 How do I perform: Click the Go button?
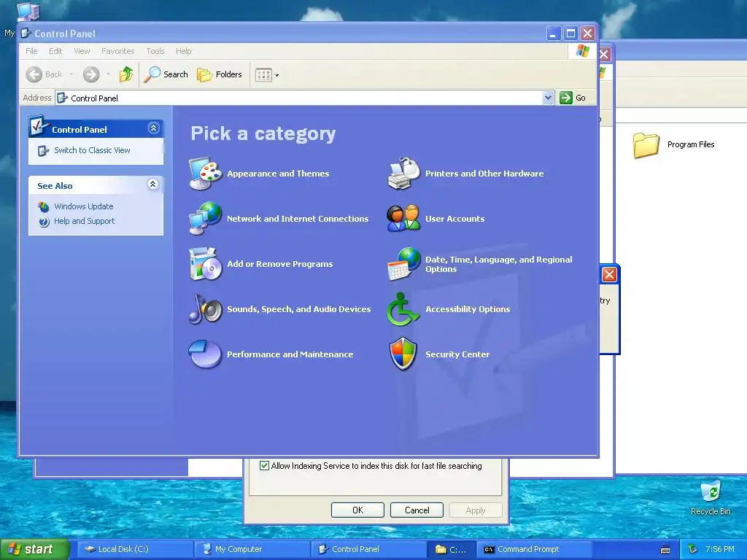(573, 98)
